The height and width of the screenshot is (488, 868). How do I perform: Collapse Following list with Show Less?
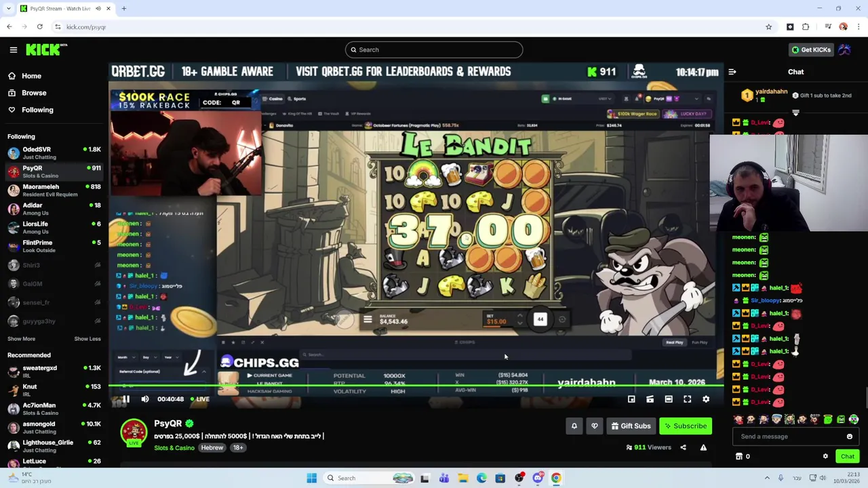87,339
